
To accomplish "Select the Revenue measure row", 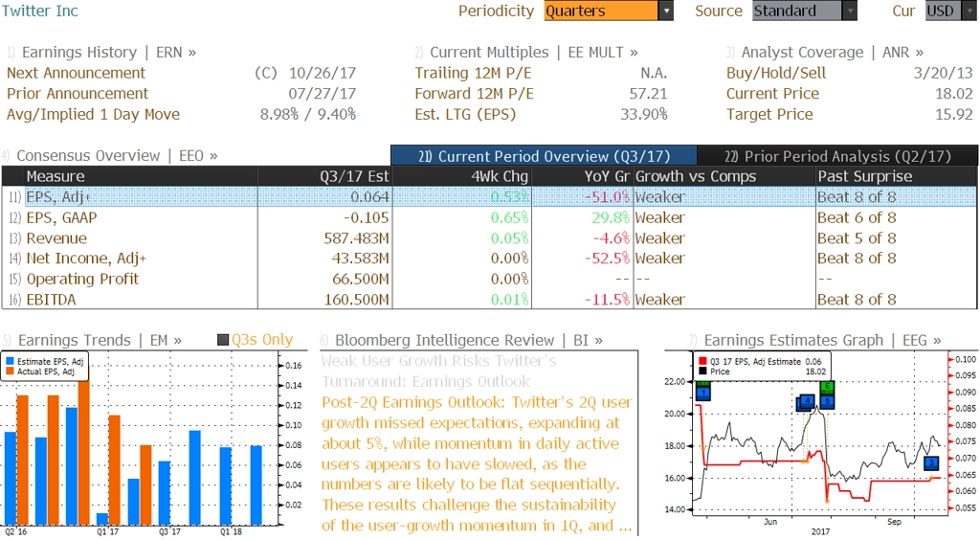I will point(489,238).
